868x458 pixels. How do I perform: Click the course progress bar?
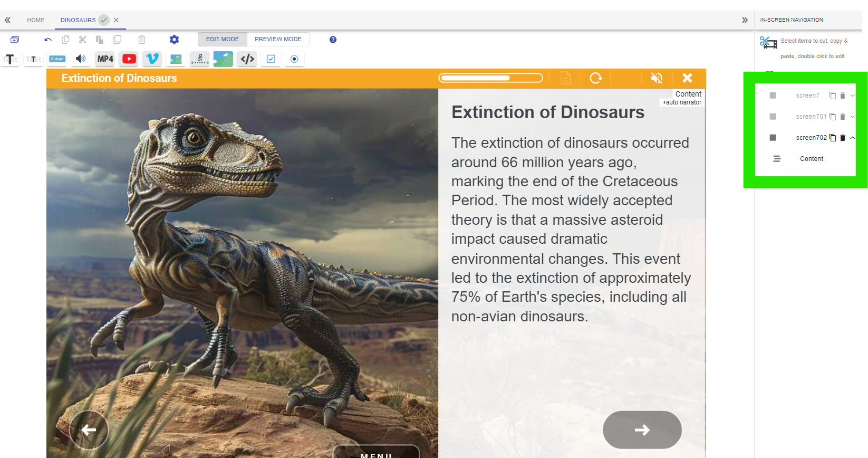pyautogui.click(x=490, y=78)
